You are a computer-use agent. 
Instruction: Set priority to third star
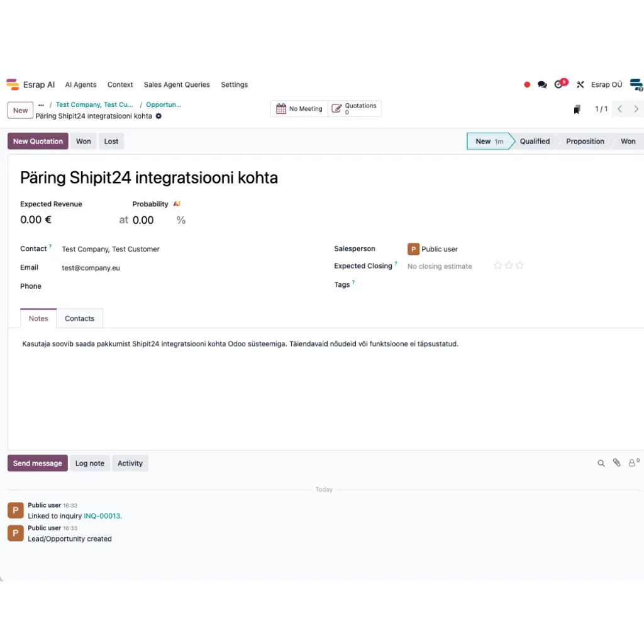point(520,266)
